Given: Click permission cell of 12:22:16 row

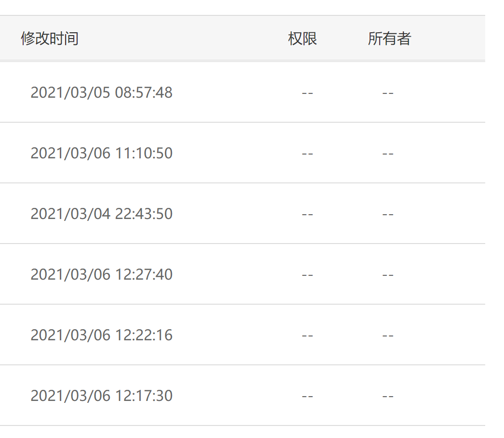Looking at the screenshot, I should tap(307, 336).
